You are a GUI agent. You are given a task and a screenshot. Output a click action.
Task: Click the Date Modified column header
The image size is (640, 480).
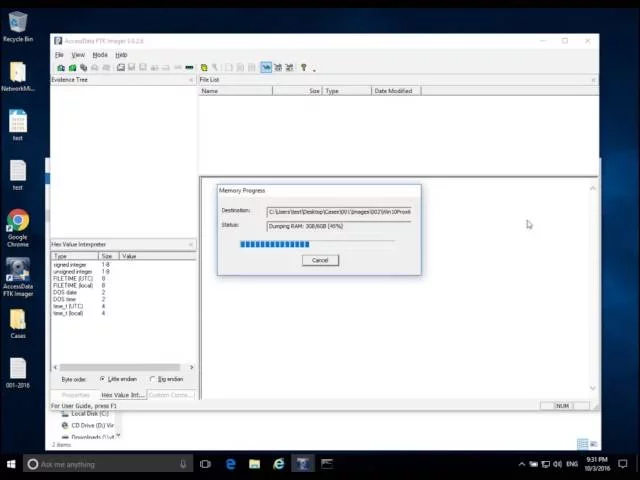(x=396, y=91)
